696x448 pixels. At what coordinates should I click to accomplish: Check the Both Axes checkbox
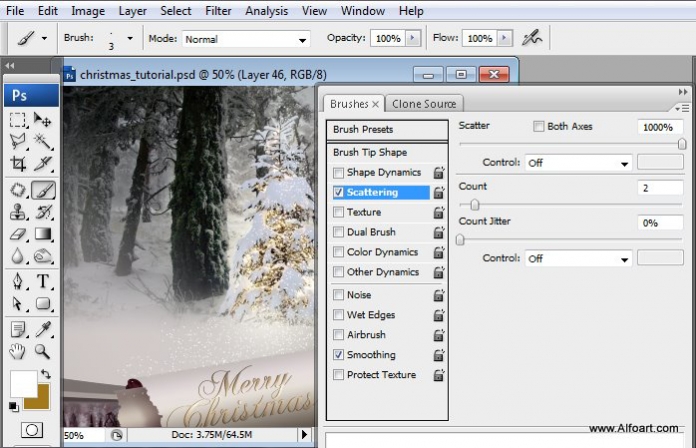(x=538, y=127)
